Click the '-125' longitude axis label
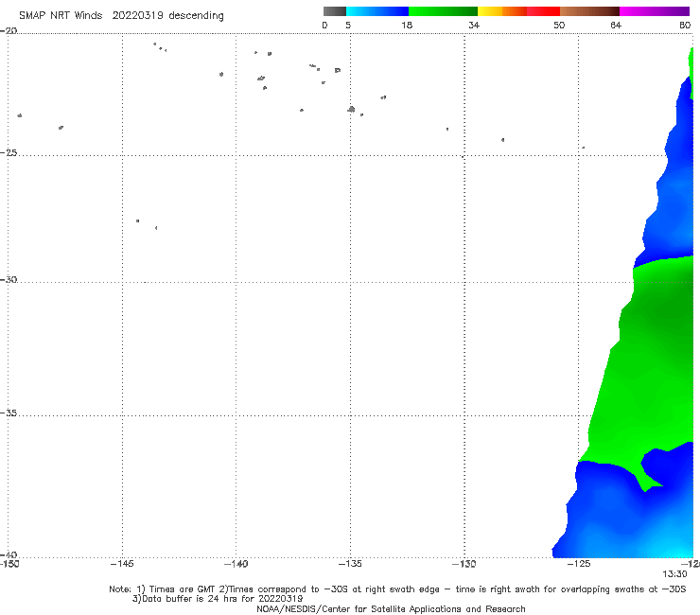700x615 pixels. [x=579, y=564]
